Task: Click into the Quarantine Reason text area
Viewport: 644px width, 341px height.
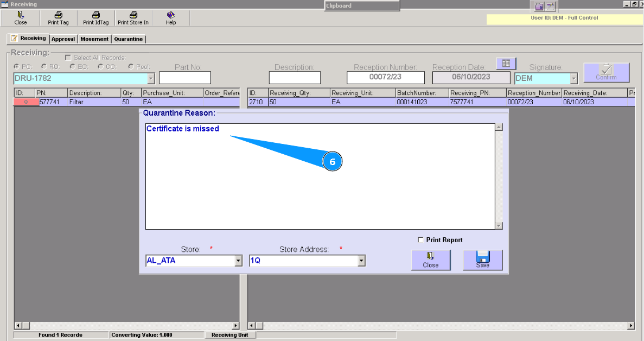Action: pos(320,176)
